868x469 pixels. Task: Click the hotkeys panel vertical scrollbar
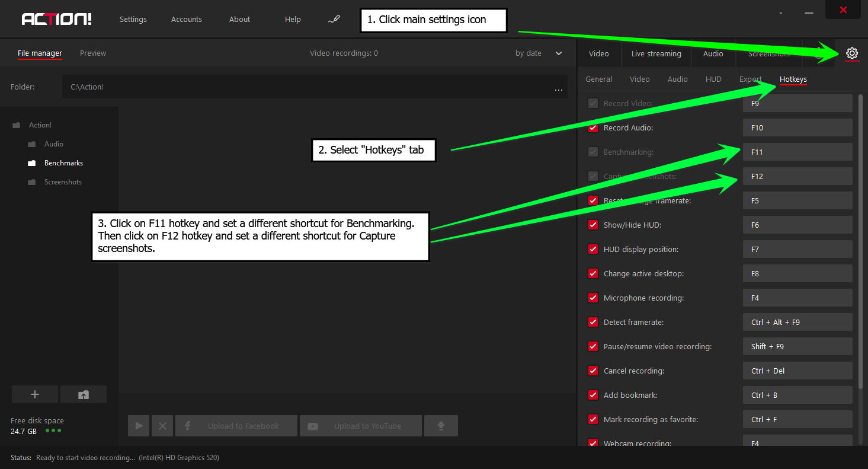click(860, 241)
